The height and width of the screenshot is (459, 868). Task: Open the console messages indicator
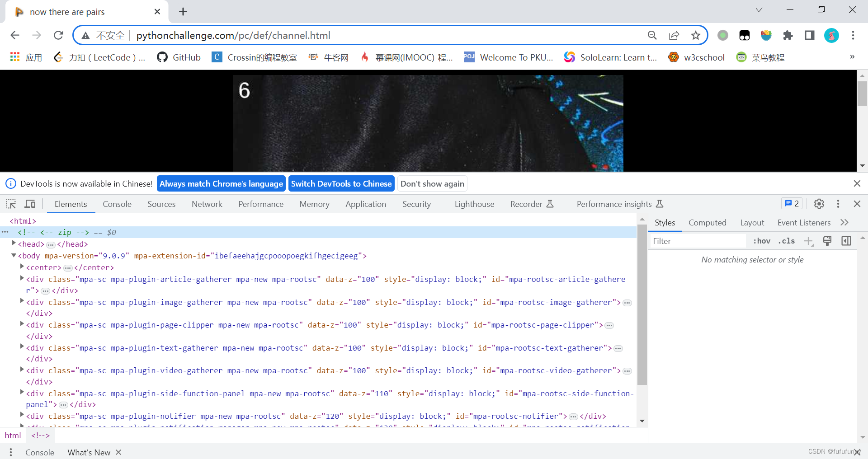coord(792,204)
